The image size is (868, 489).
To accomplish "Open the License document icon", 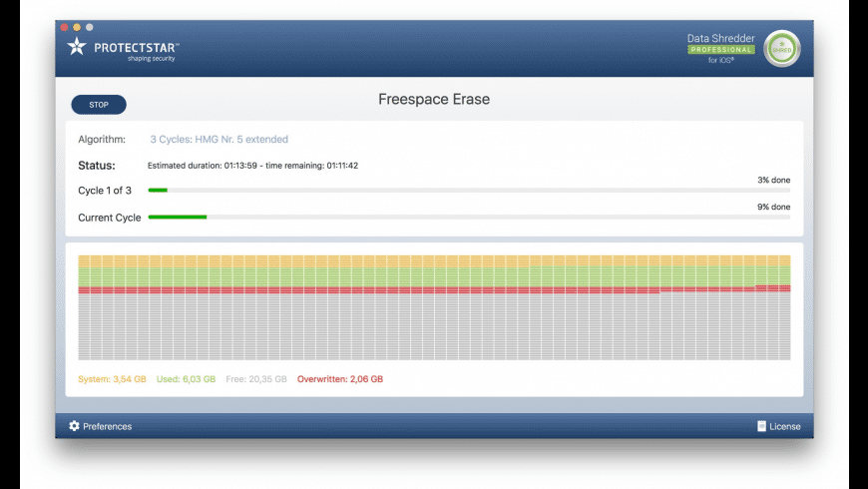I will point(761,426).
